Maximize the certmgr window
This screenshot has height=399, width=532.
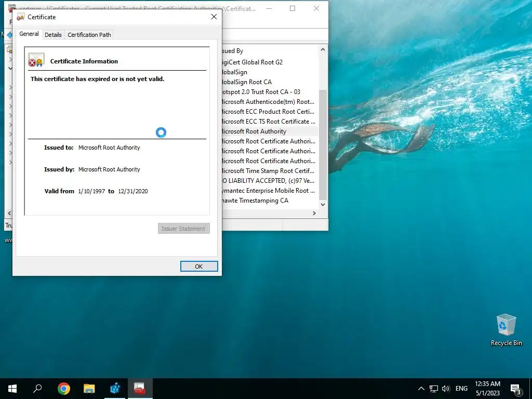point(292,8)
